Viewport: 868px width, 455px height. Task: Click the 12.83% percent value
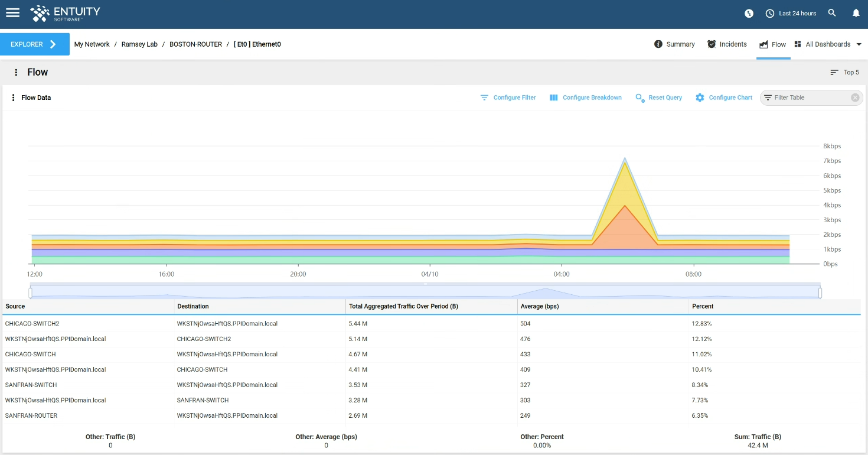coord(701,324)
